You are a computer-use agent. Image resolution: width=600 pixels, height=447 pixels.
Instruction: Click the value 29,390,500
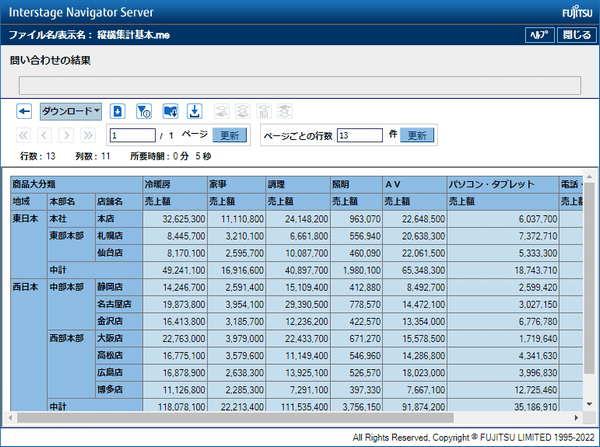coord(306,305)
